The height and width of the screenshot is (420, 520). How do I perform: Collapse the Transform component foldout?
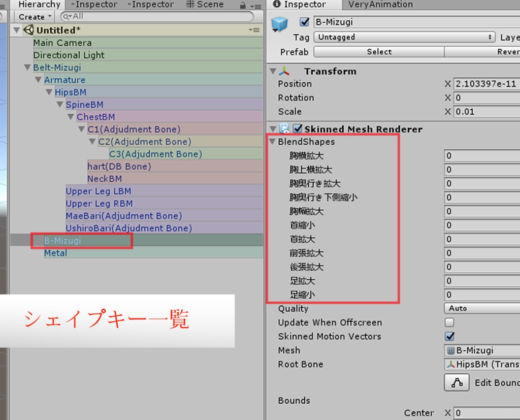[x=273, y=71]
